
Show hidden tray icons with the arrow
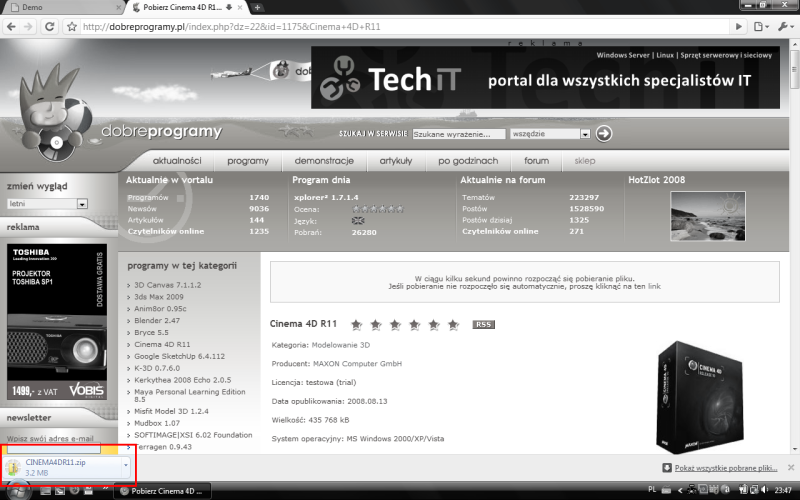coord(680,490)
